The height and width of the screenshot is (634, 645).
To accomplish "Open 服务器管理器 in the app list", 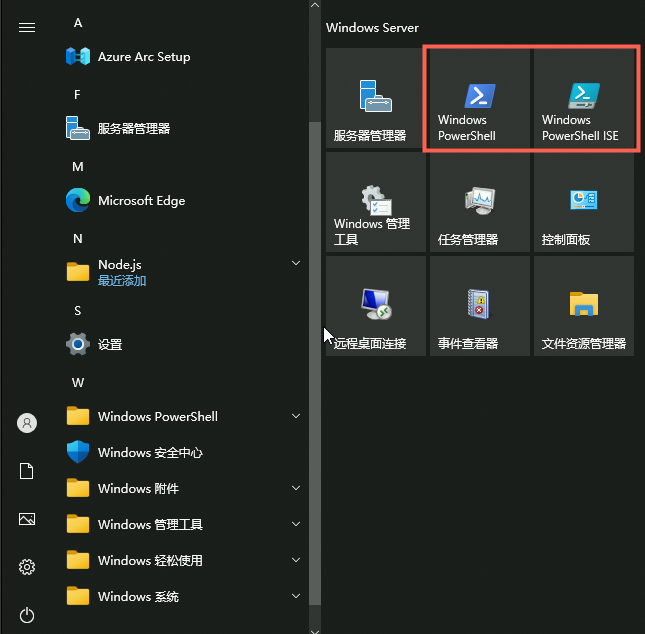I will pyautogui.click(x=183, y=128).
